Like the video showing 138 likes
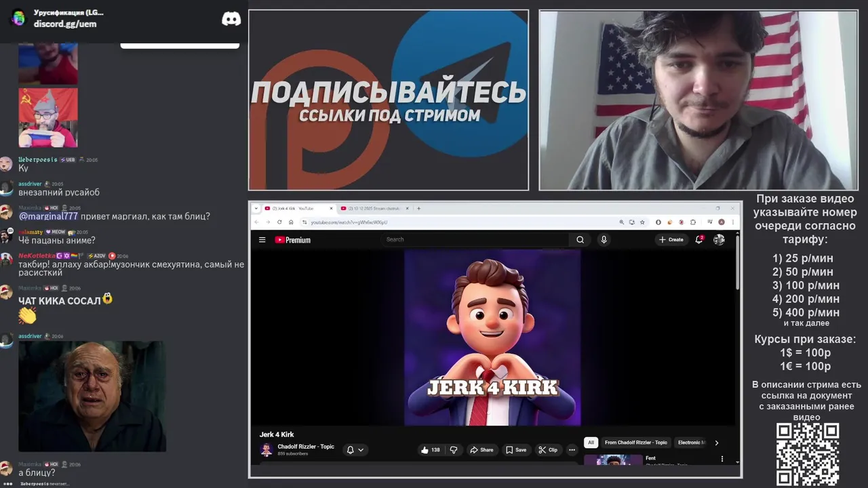Viewport: 868px width, 488px height. click(430, 449)
